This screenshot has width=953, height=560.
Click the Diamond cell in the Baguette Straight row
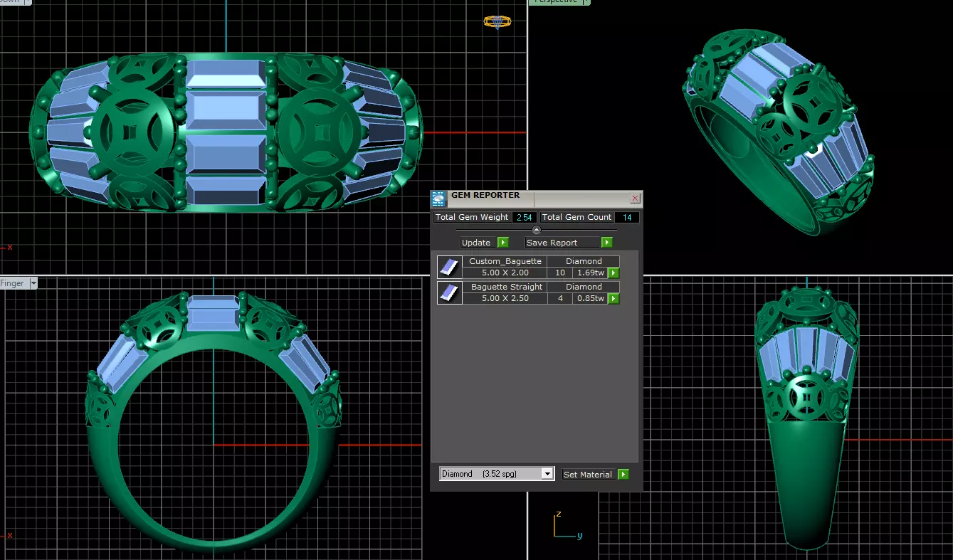(x=584, y=287)
